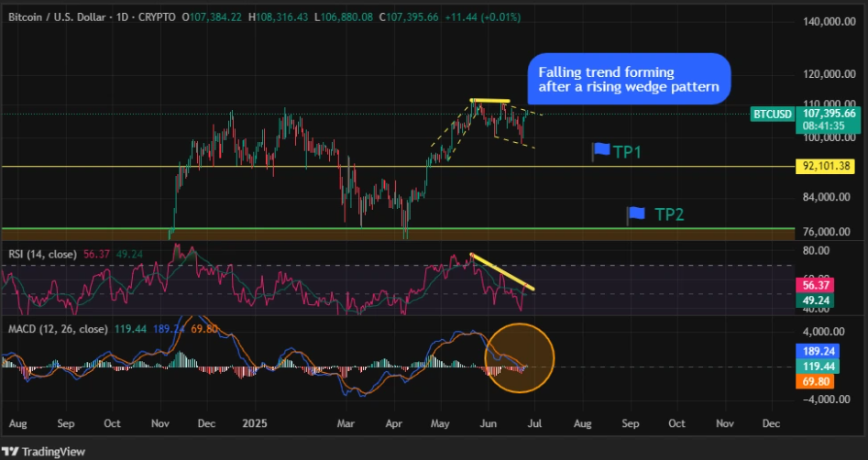
Task: Click the 84,000.00 price axis label
Action: 826,197
